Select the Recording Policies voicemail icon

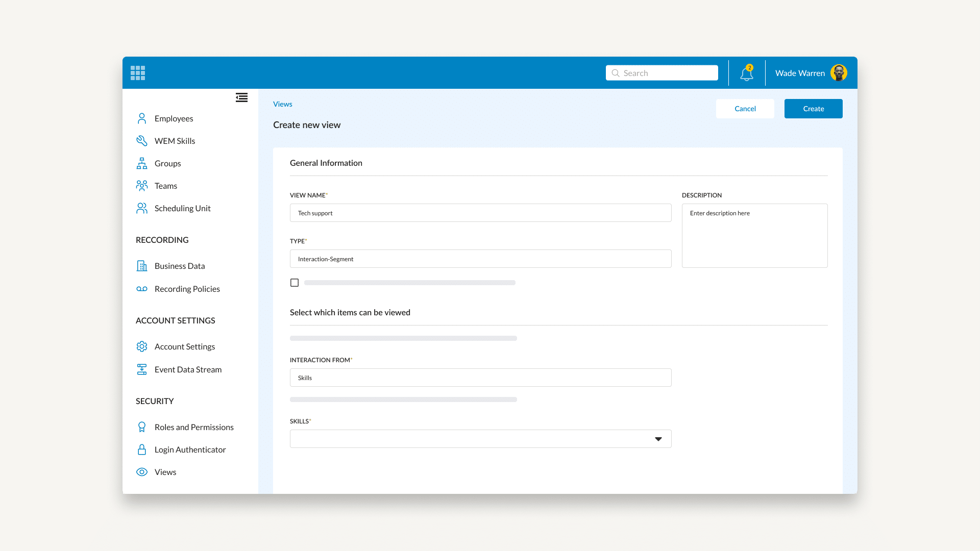(142, 289)
